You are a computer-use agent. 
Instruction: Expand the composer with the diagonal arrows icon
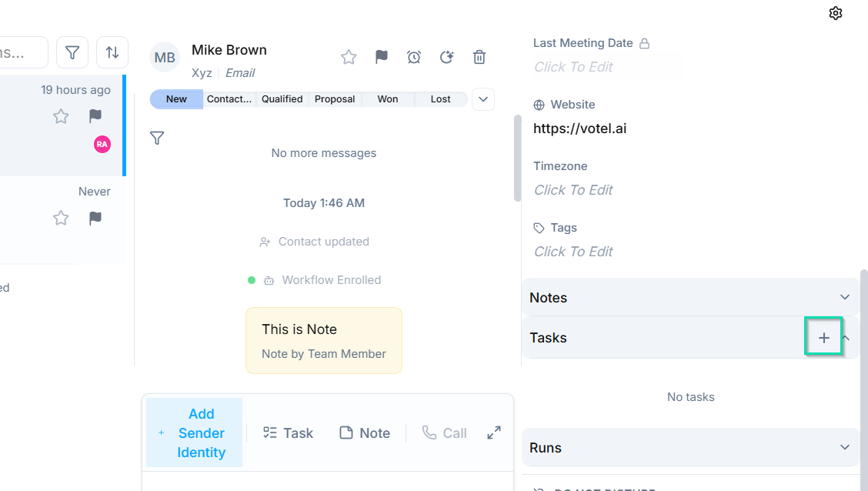[493, 432]
